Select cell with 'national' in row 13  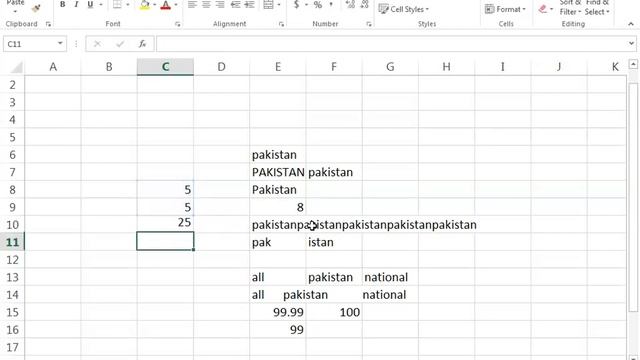(x=390, y=277)
